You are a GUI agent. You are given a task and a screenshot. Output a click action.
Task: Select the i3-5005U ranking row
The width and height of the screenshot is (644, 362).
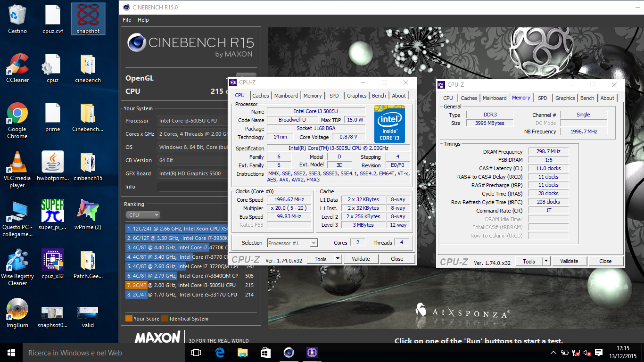point(190,285)
